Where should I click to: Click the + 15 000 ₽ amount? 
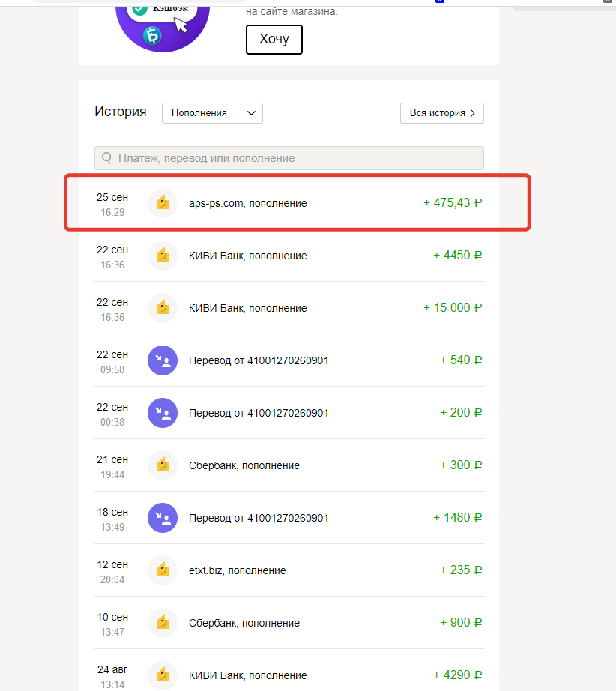pyautogui.click(x=452, y=308)
